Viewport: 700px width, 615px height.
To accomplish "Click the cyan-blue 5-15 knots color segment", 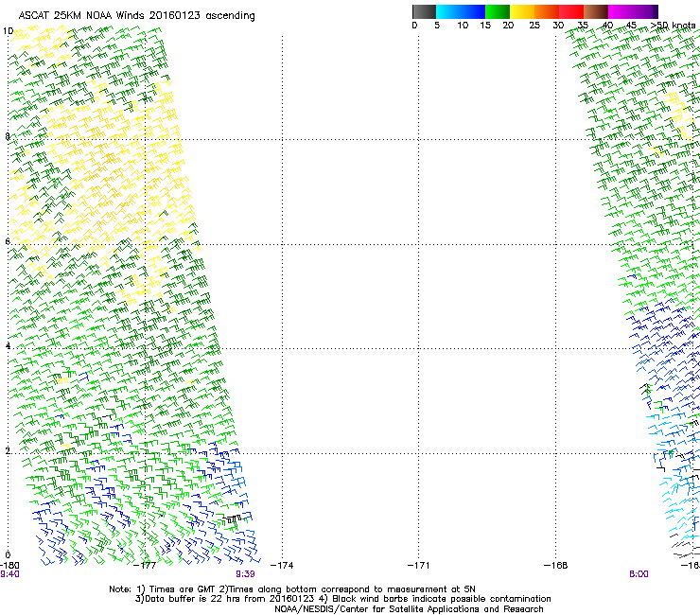I will (x=461, y=11).
